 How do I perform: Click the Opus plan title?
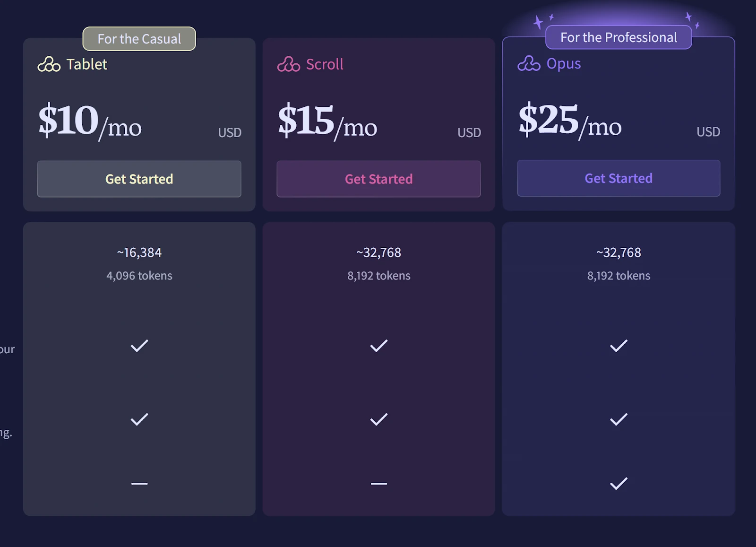pos(564,63)
